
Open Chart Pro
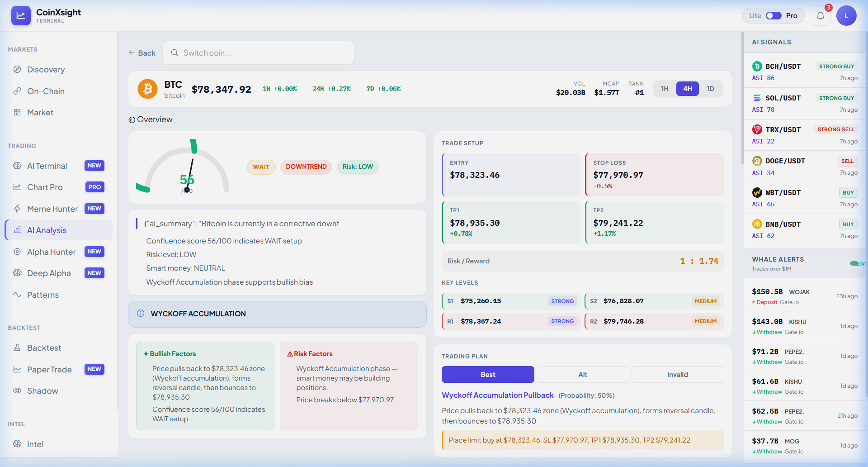pyautogui.click(x=59, y=187)
